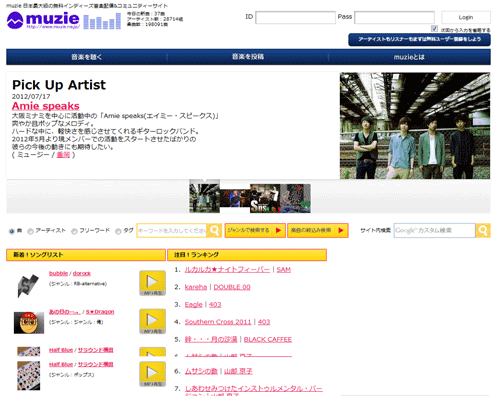Screen dimensions: 500x396
Task: Open the Southern Cross 2011 ranking link
Action: [x=218, y=322]
